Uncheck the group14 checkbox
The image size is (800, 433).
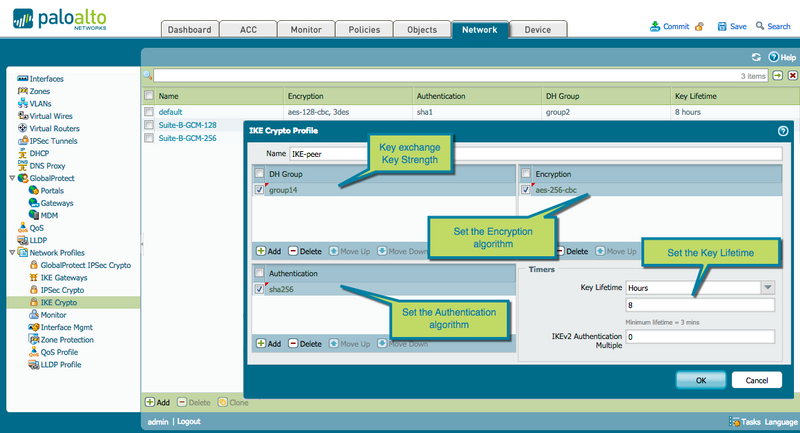click(x=259, y=190)
